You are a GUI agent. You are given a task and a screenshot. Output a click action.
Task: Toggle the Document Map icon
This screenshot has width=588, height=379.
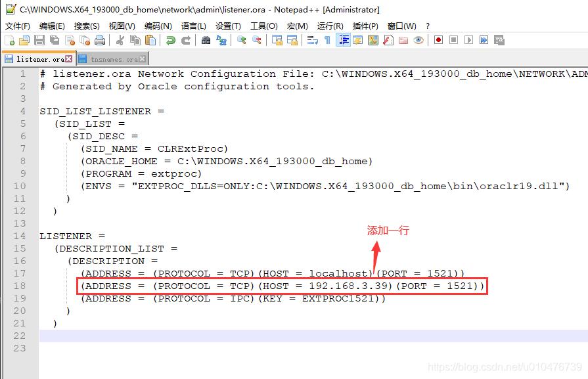[x=373, y=40]
